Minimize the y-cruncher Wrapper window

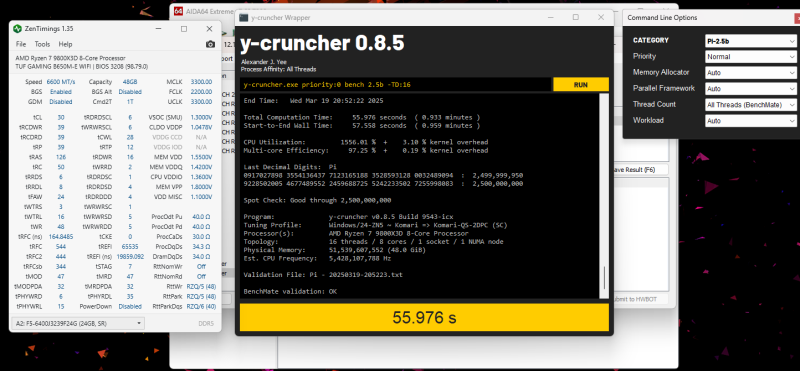tap(551, 17)
